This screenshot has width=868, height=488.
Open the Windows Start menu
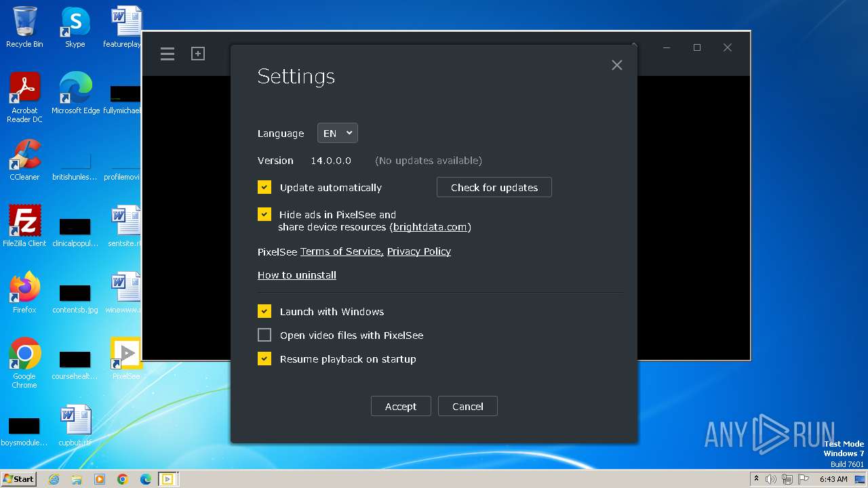[x=18, y=479]
